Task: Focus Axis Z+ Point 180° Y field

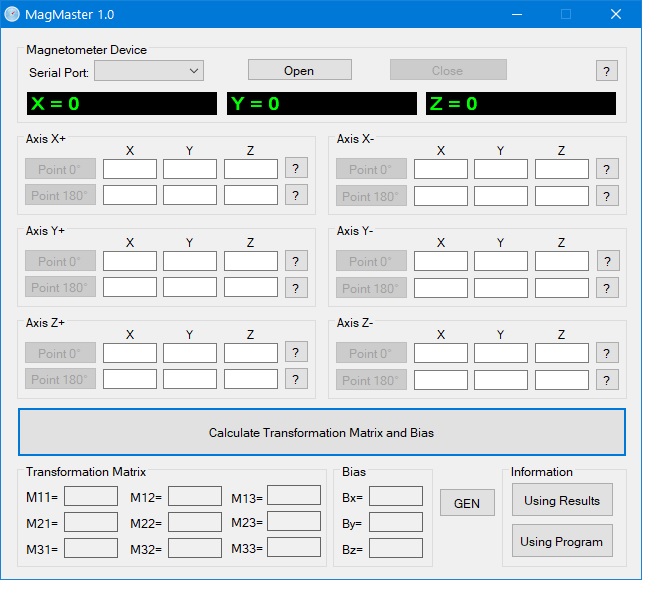Action: 190,379
